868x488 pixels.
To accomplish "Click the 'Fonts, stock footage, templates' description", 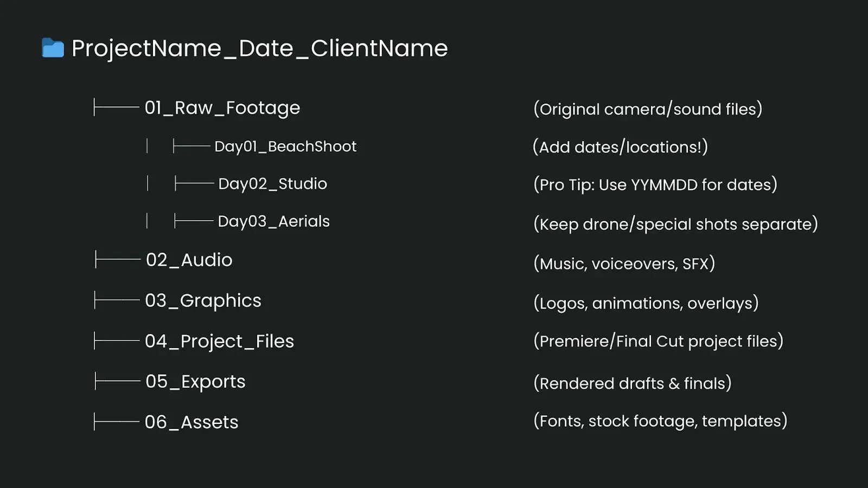I will (x=660, y=421).
